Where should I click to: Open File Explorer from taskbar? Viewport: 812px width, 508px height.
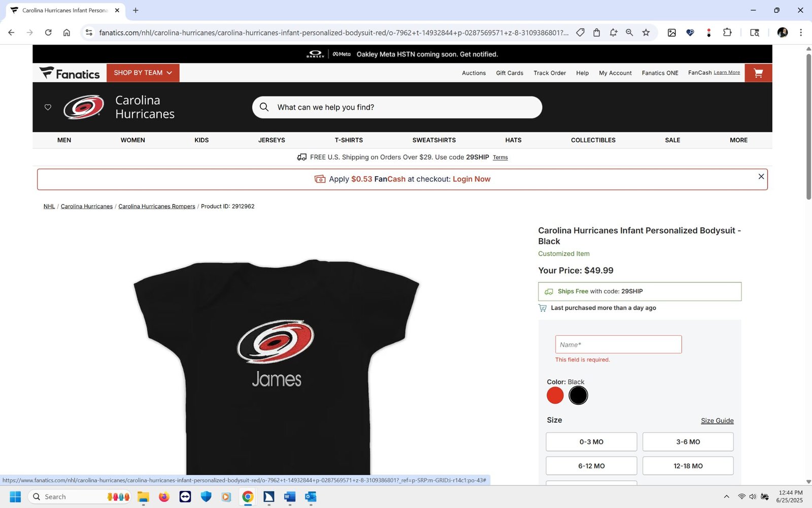(143, 496)
